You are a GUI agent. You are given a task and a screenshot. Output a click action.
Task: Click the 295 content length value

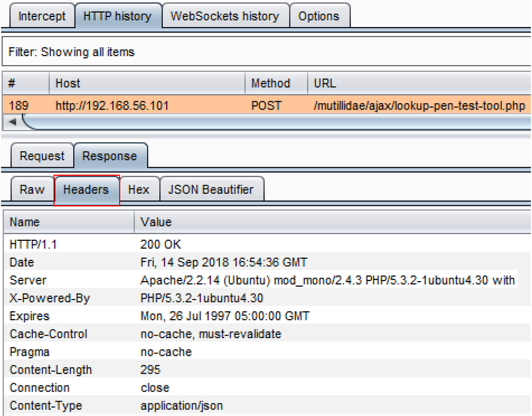pos(150,369)
